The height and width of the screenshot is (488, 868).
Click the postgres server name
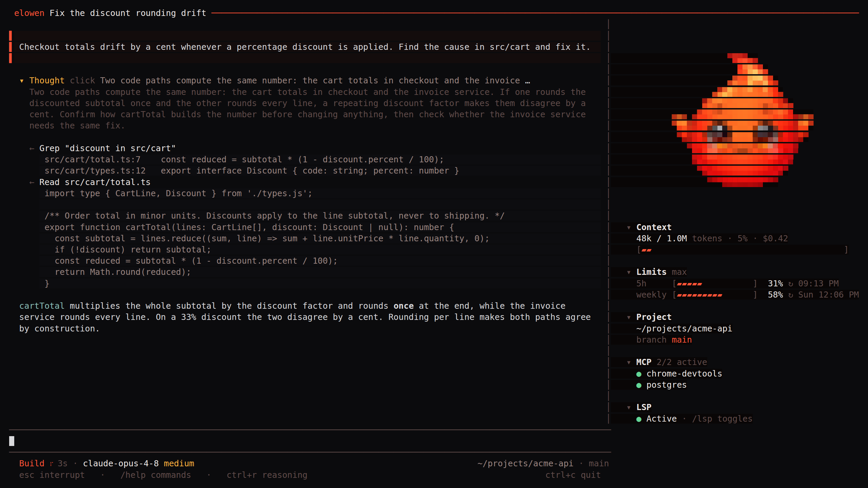pyautogui.click(x=667, y=385)
